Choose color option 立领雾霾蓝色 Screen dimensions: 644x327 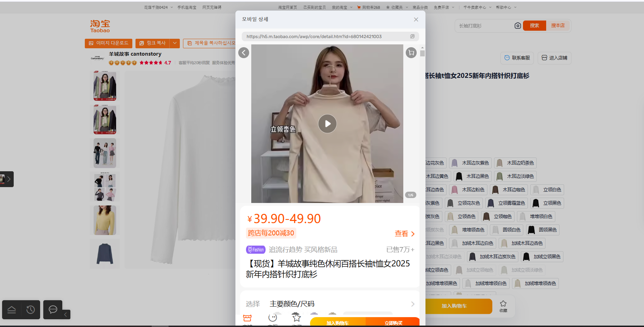tap(506, 203)
